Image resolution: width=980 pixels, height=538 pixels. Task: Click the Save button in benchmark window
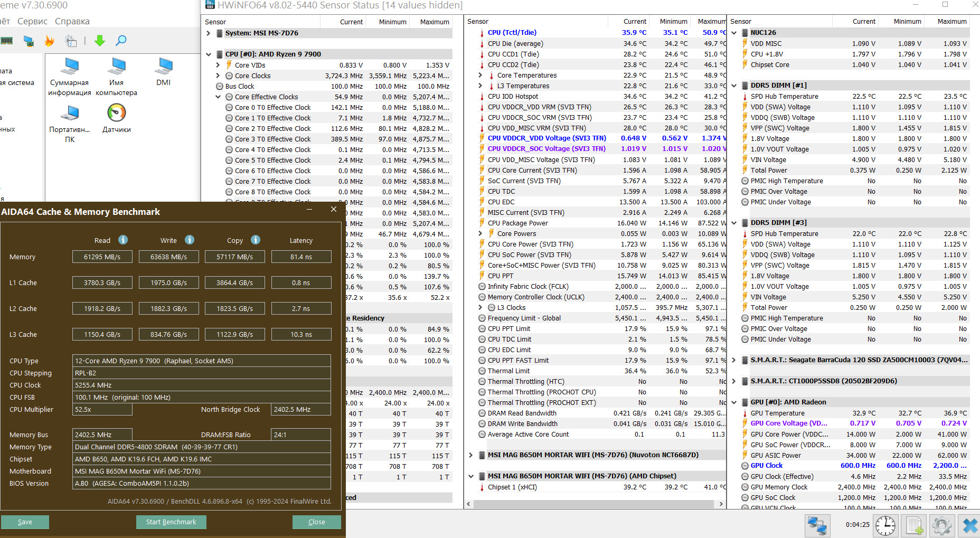coord(25,522)
